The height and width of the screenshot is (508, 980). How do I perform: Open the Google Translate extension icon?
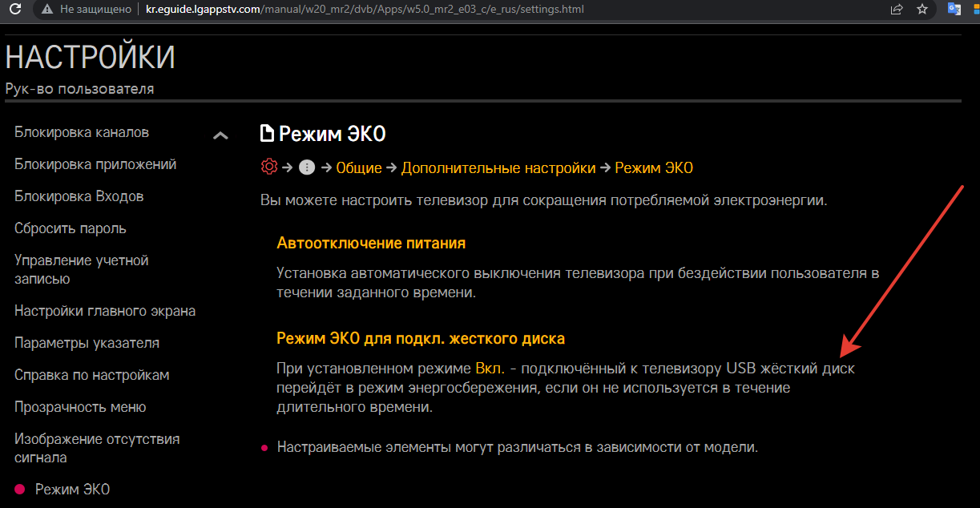pyautogui.click(x=954, y=10)
